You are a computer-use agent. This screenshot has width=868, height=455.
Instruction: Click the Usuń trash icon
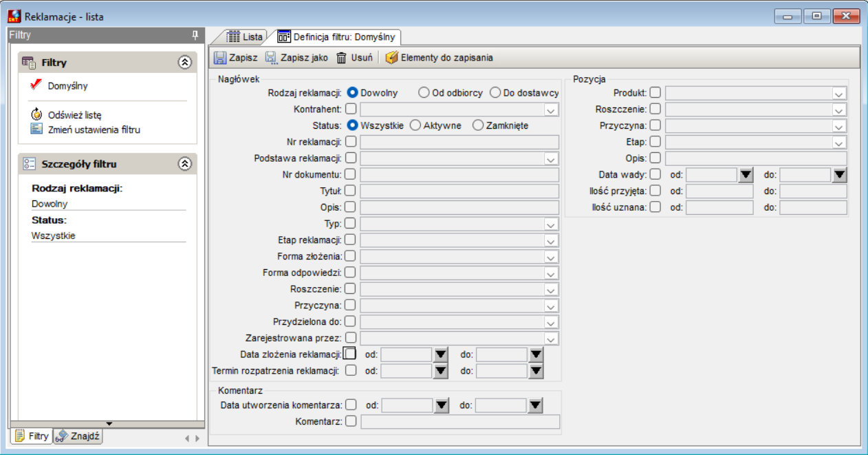click(341, 58)
